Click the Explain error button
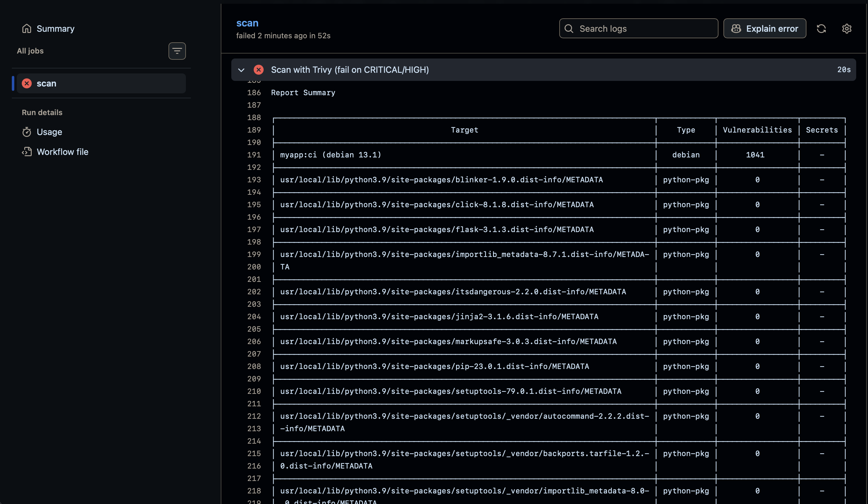The image size is (868, 504). pyautogui.click(x=765, y=29)
